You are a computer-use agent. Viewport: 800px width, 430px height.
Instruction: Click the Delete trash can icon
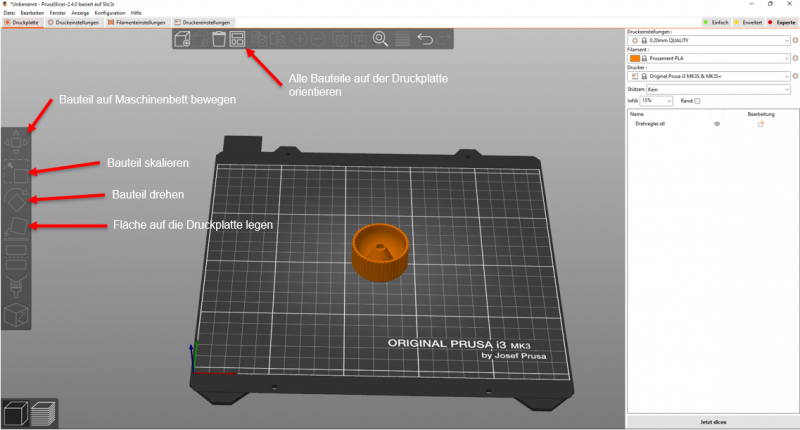coord(219,40)
